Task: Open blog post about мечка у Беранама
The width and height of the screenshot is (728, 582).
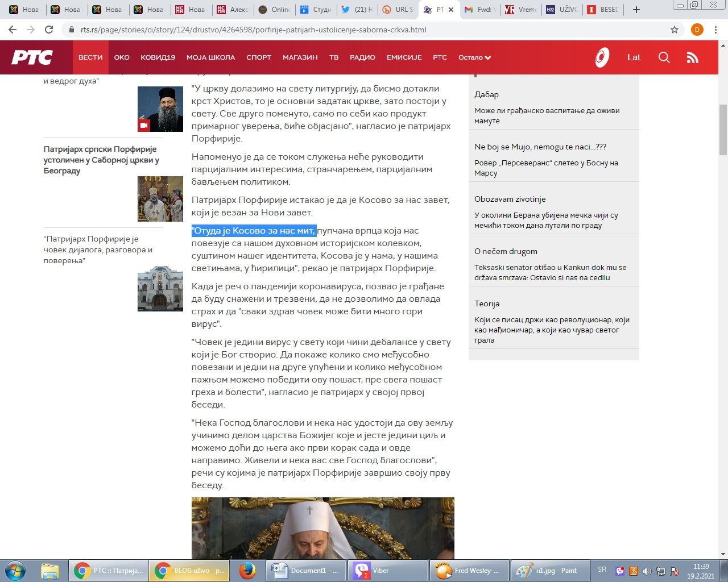Action: click(x=546, y=220)
